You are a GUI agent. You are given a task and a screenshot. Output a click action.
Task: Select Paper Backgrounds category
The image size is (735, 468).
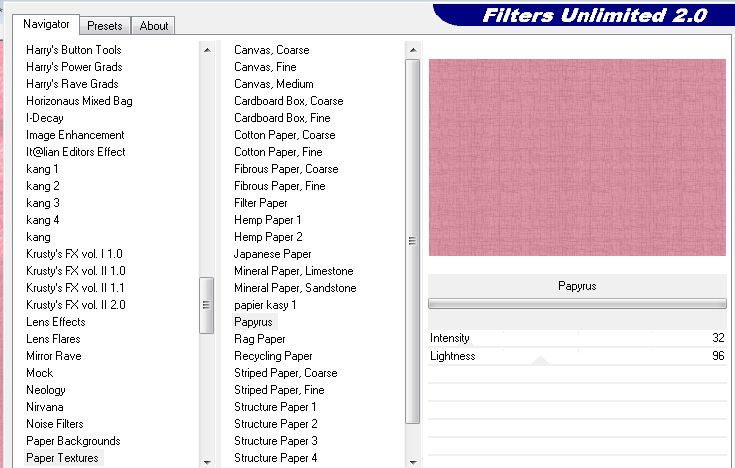(73, 441)
